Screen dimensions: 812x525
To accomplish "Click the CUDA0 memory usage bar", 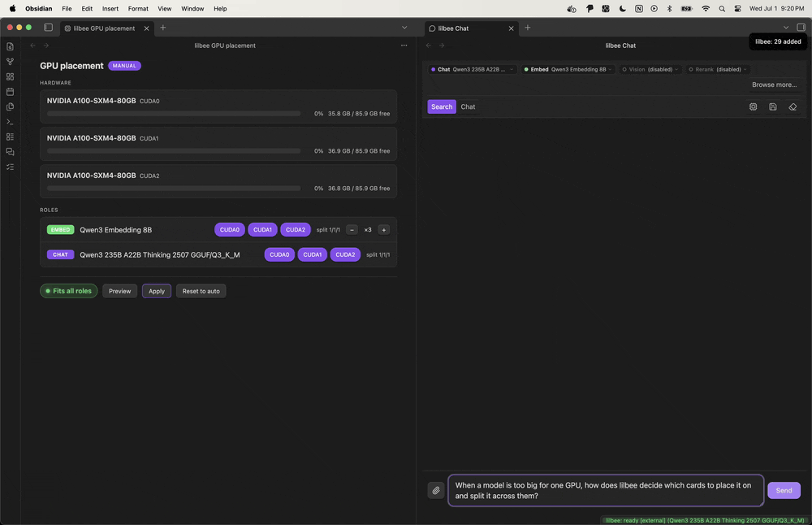I will pos(174,114).
